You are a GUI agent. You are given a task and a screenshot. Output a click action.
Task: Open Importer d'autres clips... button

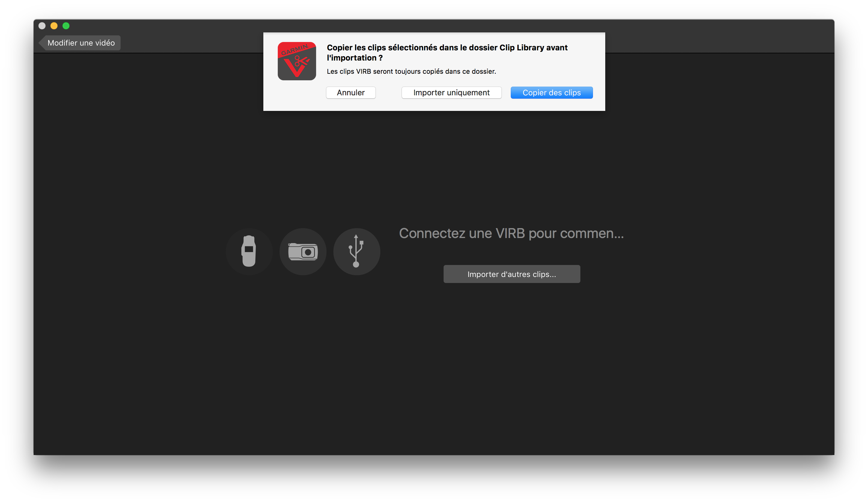(511, 274)
